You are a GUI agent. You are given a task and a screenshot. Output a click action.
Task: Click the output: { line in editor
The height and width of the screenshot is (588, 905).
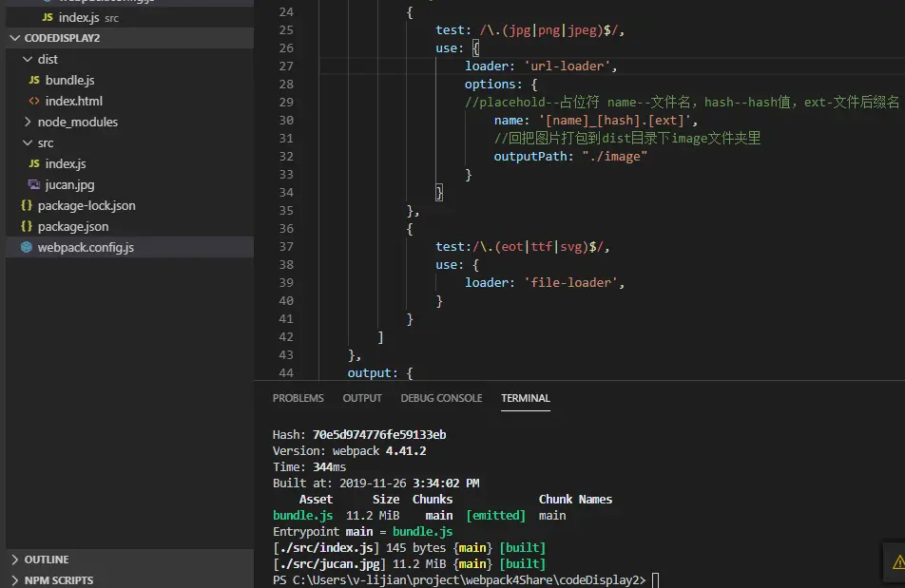(x=380, y=373)
